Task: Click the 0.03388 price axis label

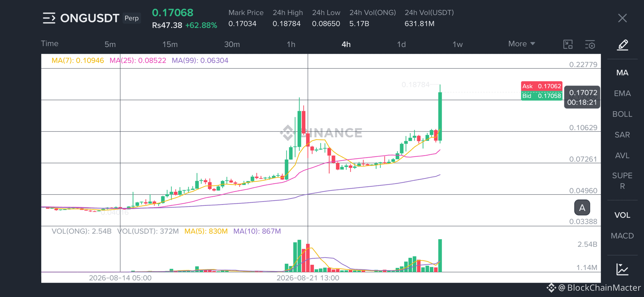Action: pyautogui.click(x=583, y=222)
